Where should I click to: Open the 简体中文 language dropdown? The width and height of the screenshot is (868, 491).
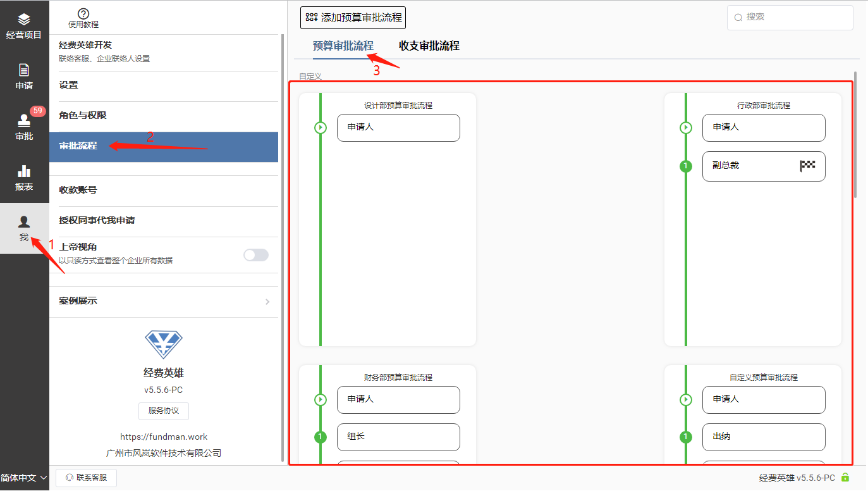tap(24, 478)
